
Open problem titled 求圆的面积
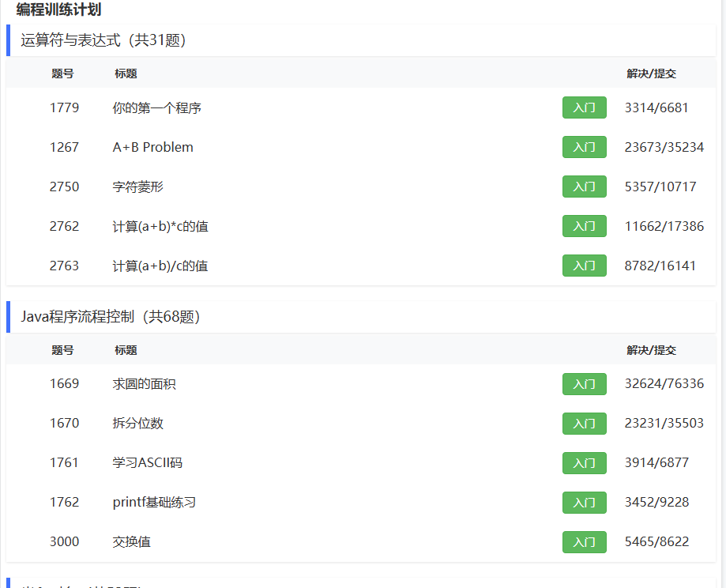(144, 383)
